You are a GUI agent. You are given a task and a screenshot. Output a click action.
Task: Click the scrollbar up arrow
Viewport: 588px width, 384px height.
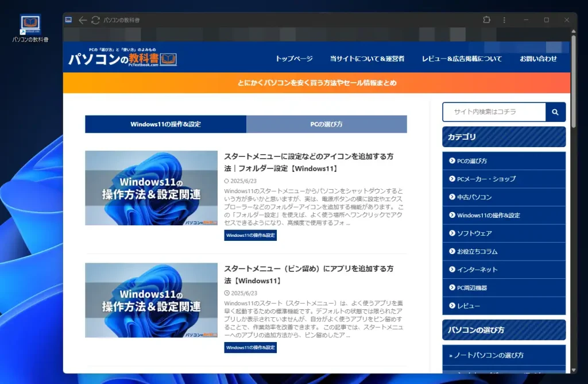tap(574, 31)
